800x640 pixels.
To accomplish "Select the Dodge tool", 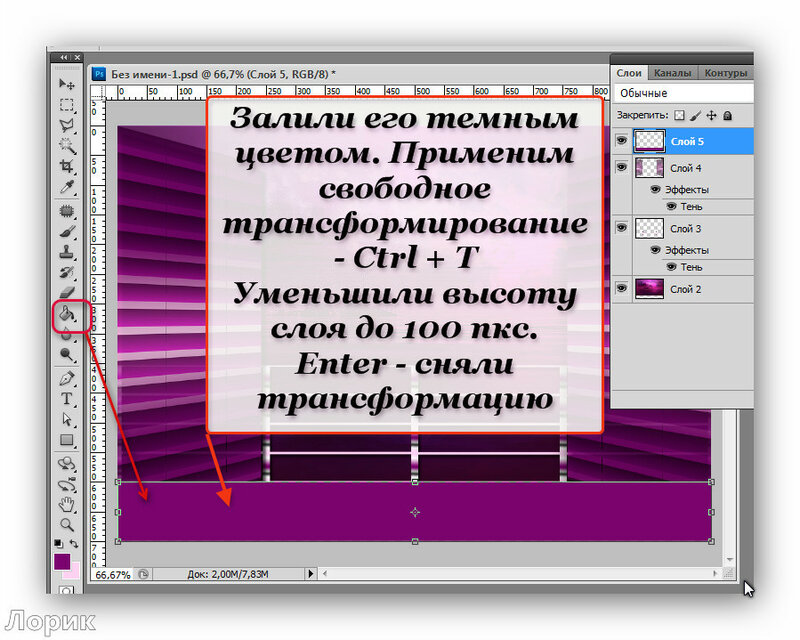I will 67,354.
